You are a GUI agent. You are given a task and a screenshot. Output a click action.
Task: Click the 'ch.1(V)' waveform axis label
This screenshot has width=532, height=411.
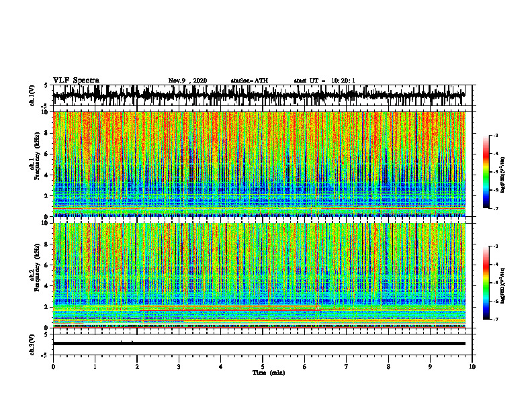(32, 95)
